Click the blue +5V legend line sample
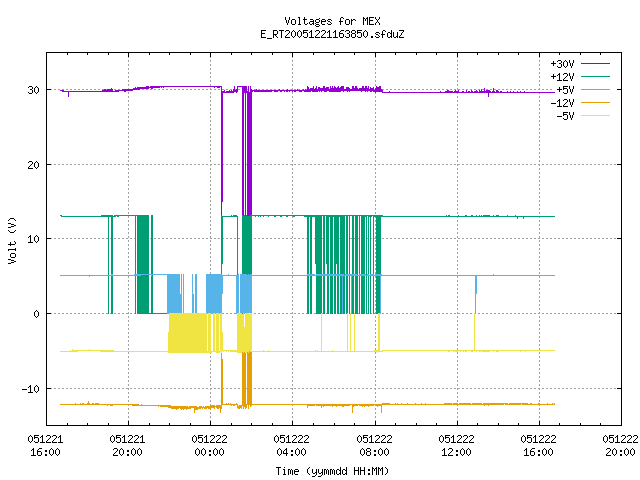 595,89
